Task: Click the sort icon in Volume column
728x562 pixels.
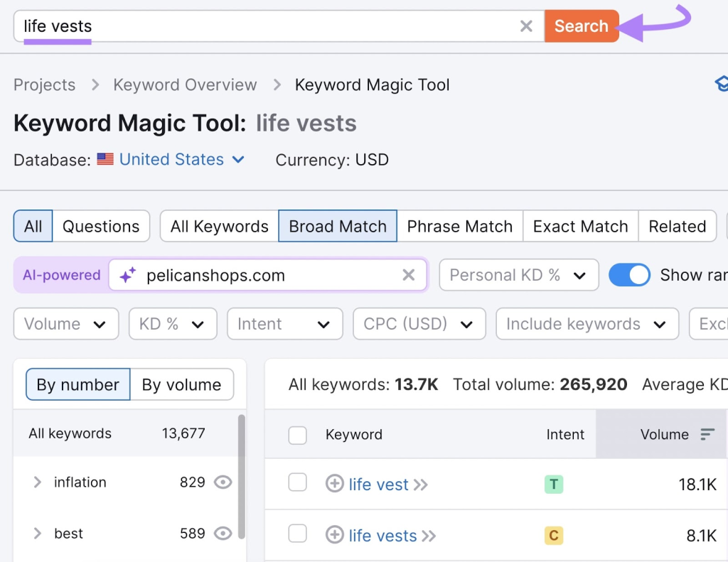Action: pos(707,434)
